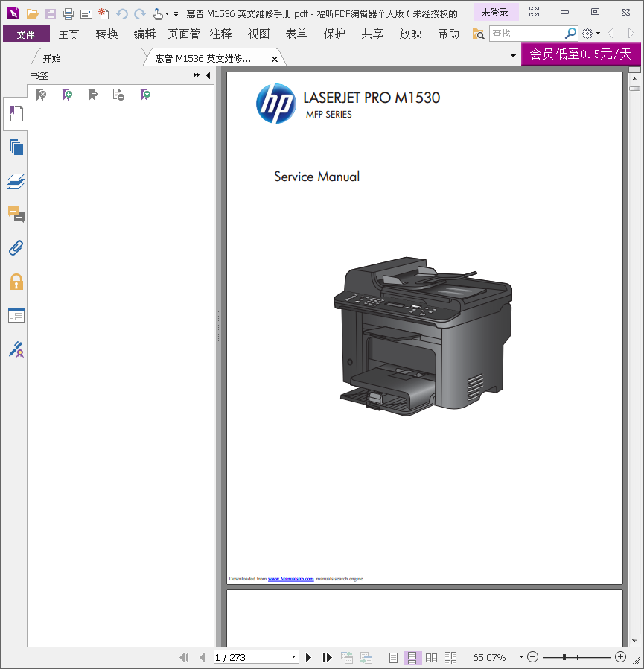Viewport: 644px width, 669px height.
Task: Select the hand tool icon in quick toolbar
Action: (x=157, y=14)
